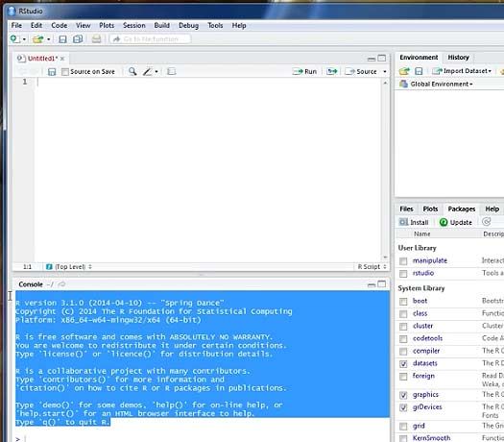The width and height of the screenshot is (504, 442).
Task: Toggle the Source on Save checkbox
Action: 65,72
